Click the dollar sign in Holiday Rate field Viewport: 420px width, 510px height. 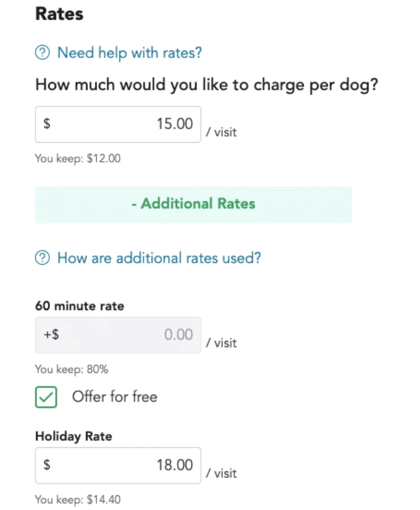coord(47,465)
